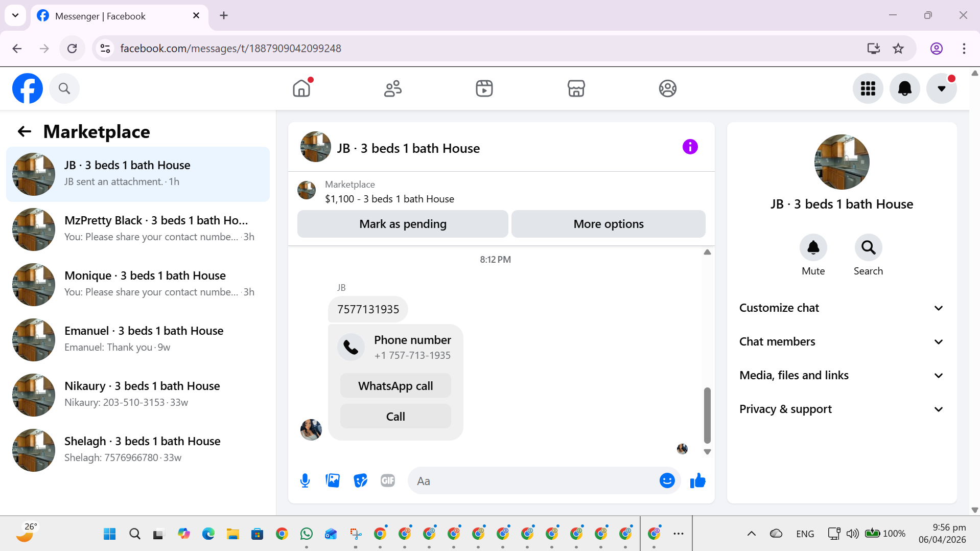Open the account dropdown arrow
The height and width of the screenshot is (551, 980).
pyautogui.click(x=942, y=88)
